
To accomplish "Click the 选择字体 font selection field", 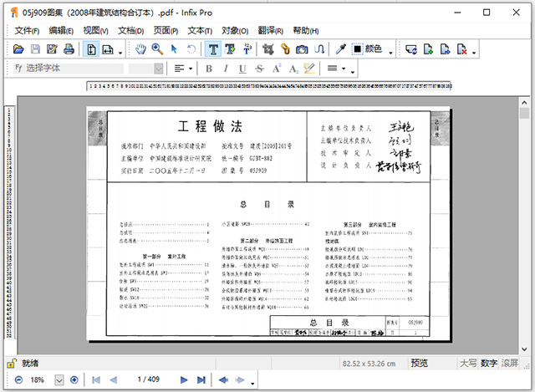I will pyautogui.click(x=69, y=69).
